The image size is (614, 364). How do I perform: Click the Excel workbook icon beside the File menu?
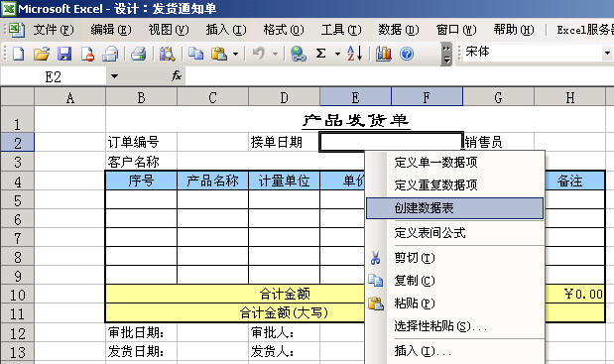pyautogui.click(x=17, y=30)
